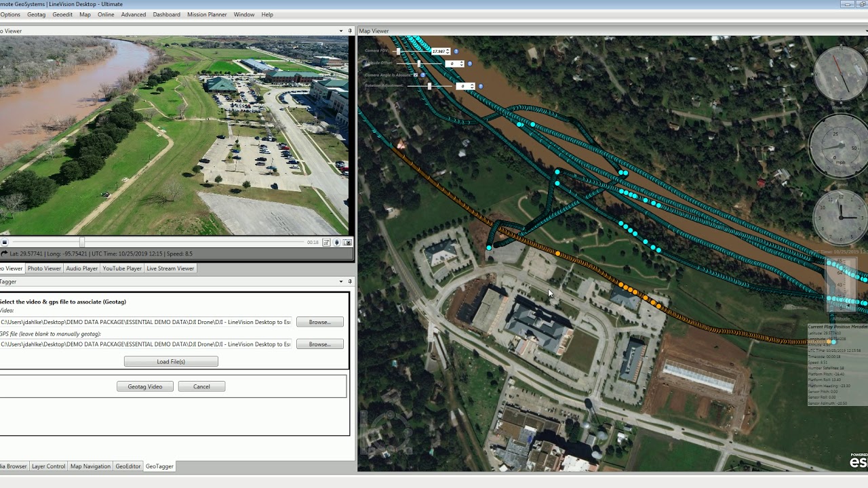The height and width of the screenshot is (488, 868).
Task: Click the heading compass gauge on the map
Action: coord(841,73)
